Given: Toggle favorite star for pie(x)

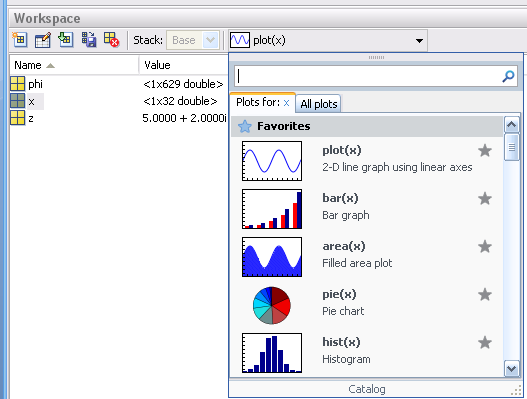Looking at the screenshot, I should pyautogui.click(x=485, y=295).
